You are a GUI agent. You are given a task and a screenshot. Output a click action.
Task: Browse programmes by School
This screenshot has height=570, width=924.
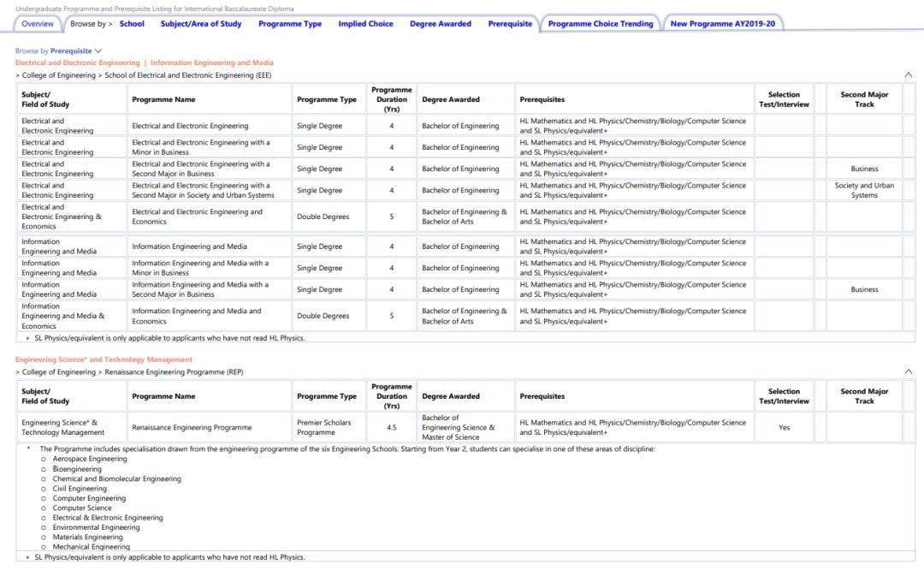point(132,24)
